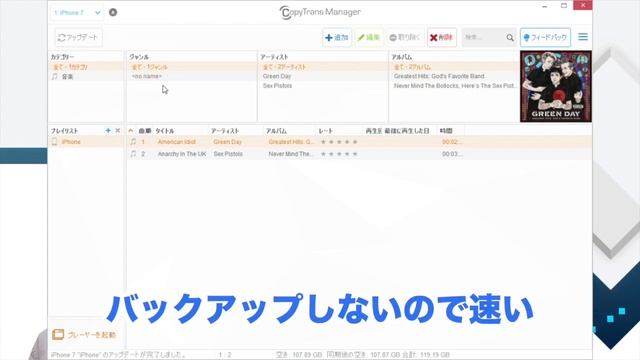The width and height of the screenshot is (640, 360).
Task: Click Green Day artist cell in track row
Action: pyautogui.click(x=227, y=142)
